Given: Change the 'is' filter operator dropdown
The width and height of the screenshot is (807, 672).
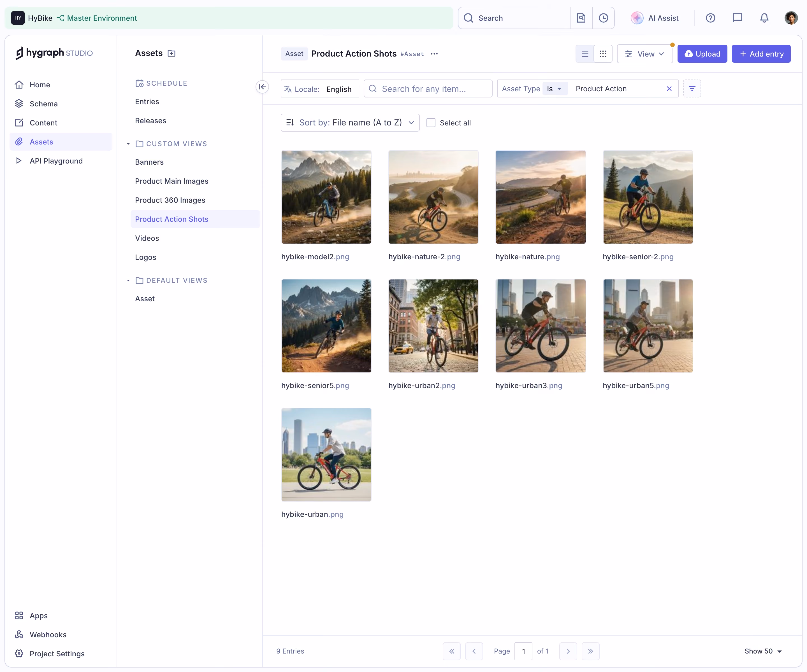Looking at the screenshot, I should click(x=555, y=89).
